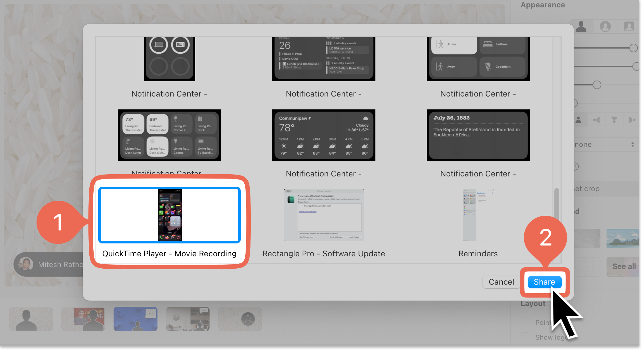Click See all backgrounds
The height and width of the screenshot is (351, 644).
click(624, 267)
